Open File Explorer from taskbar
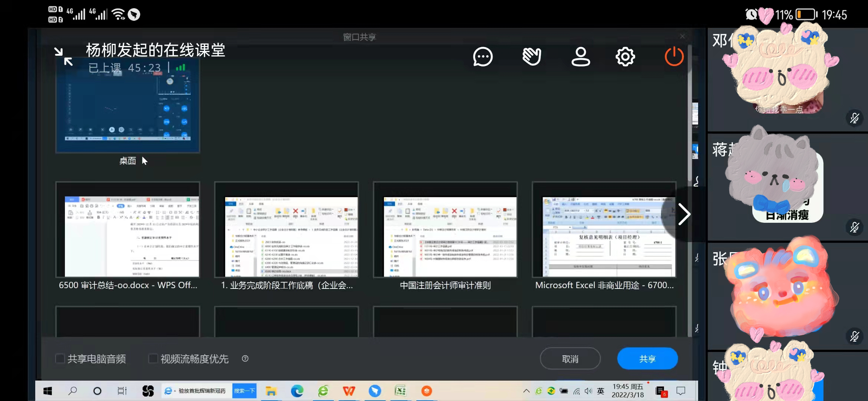 coord(271,391)
